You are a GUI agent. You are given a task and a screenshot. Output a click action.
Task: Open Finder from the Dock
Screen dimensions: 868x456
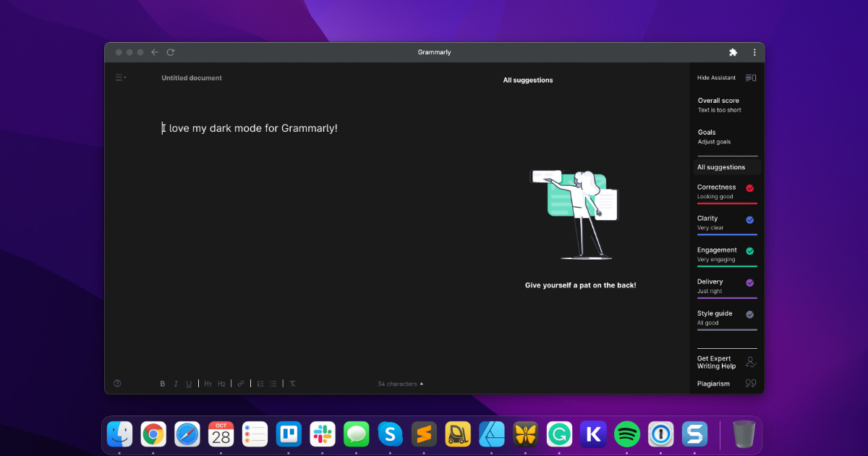pyautogui.click(x=119, y=434)
